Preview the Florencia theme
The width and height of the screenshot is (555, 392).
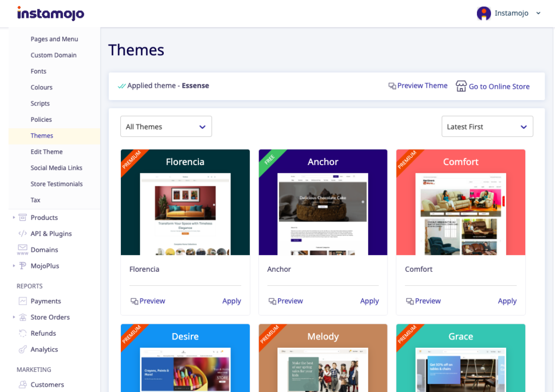click(x=148, y=301)
